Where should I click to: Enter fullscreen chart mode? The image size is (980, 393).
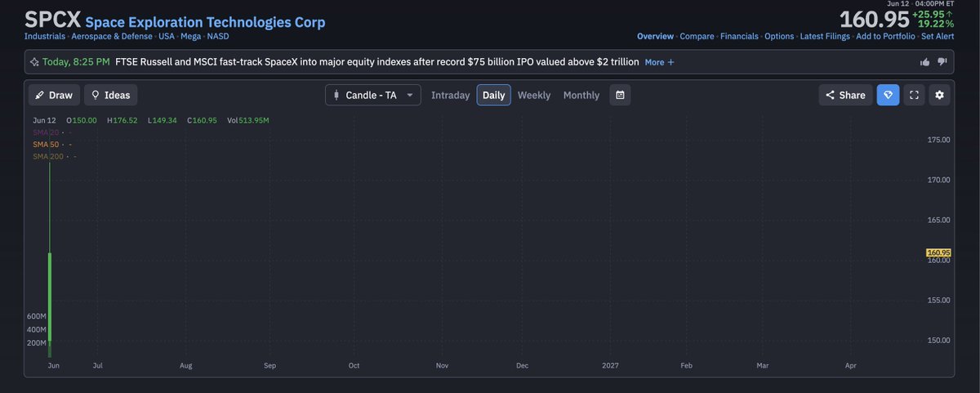(914, 95)
